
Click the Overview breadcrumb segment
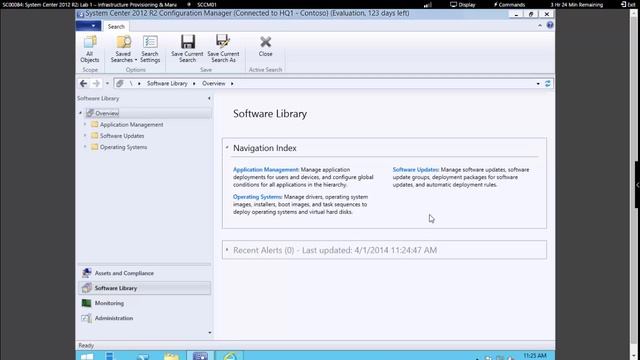pyautogui.click(x=213, y=84)
